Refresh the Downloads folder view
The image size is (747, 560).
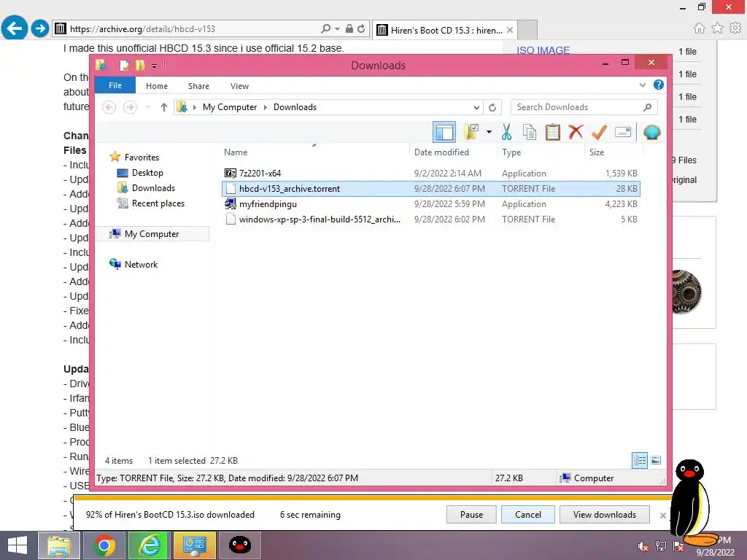pyautogui.click(x=492, y=107)
